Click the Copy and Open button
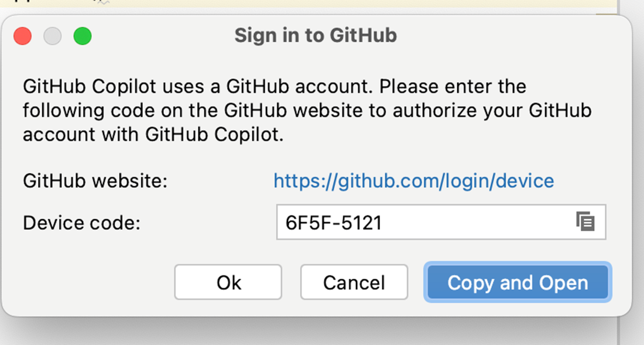644x345 pixels. point(518,282)
